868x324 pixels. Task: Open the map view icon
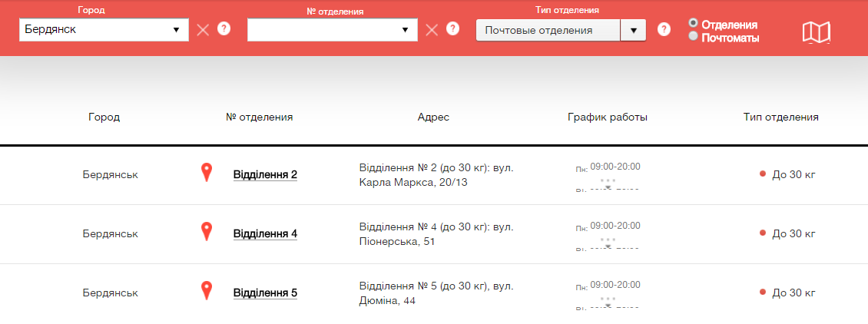tap(816, 31)
